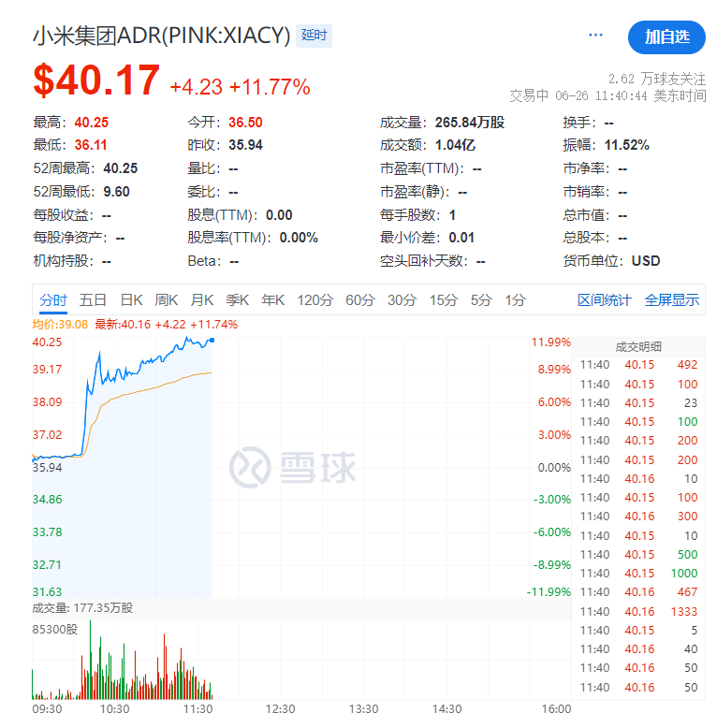This screenshot has height=728, width=717.
Task: Click the 52周最低 value 9.60
Action: pyautogui.click(x=117, y=192)
